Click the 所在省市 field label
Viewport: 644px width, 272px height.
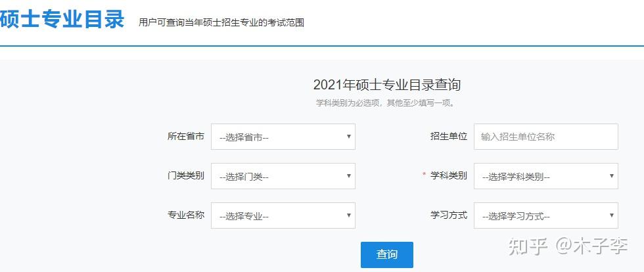tap(185, 137)
